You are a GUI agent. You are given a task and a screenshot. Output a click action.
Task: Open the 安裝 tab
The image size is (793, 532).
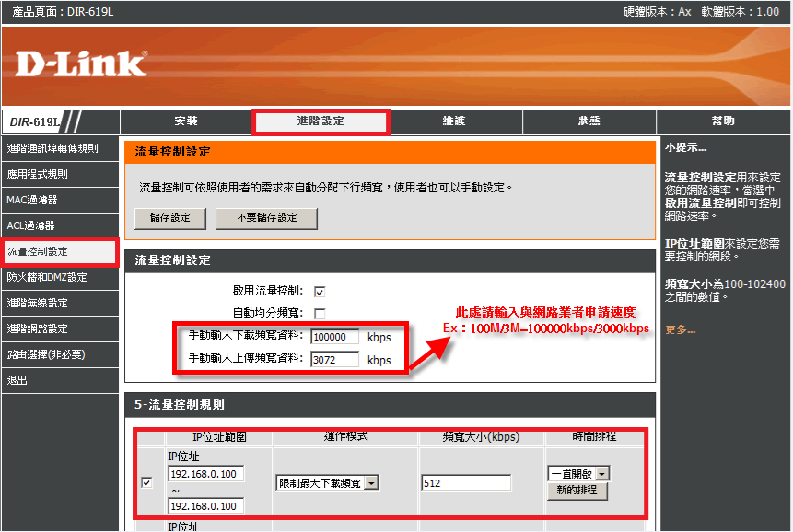pos(186,121)
